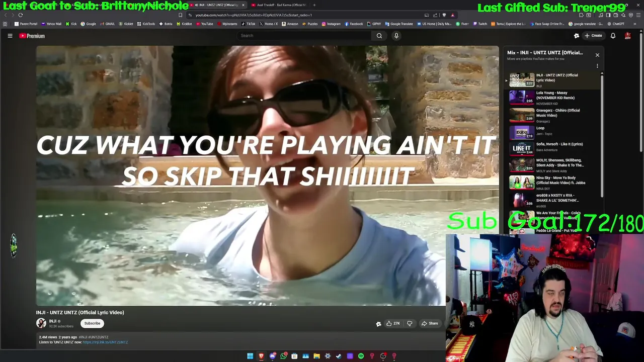Image resolution: width=644 pixels, height=362 pixels.
Task: Play Lola Young - Messy remix from the mix
Action: point(552,98)
